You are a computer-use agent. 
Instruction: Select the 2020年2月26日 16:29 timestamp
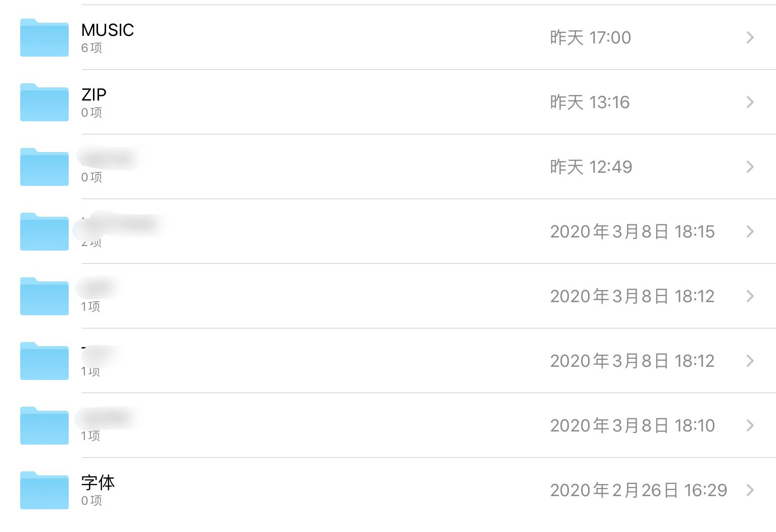[x=639, y=490]
